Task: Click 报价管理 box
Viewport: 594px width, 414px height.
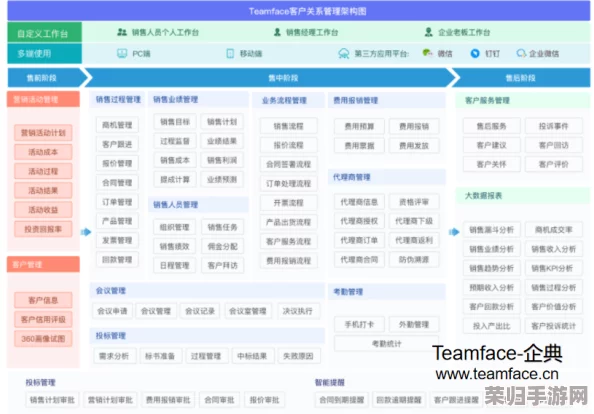Action: coord(117,163)
